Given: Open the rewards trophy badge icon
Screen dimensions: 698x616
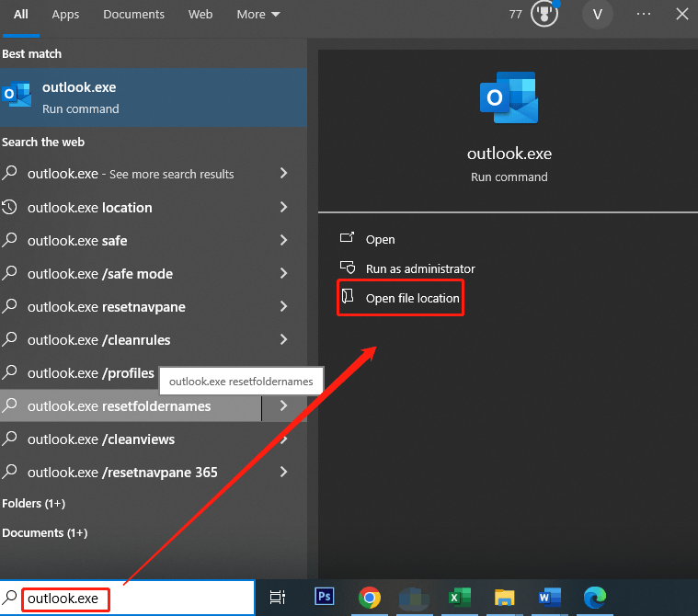Looking at the screenshot, I should pyautogui.click(x=545, y=15).
